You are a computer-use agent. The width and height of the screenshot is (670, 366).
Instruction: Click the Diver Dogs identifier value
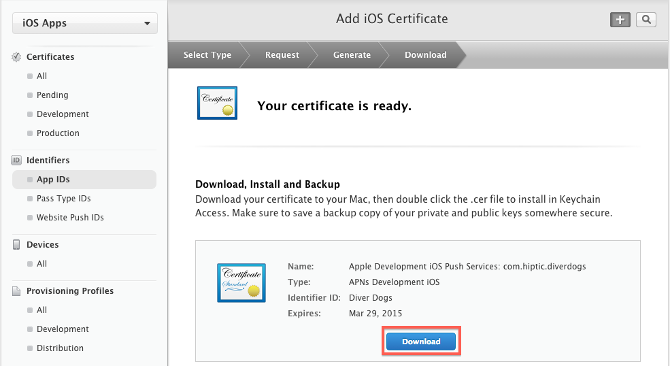point(370,298)
